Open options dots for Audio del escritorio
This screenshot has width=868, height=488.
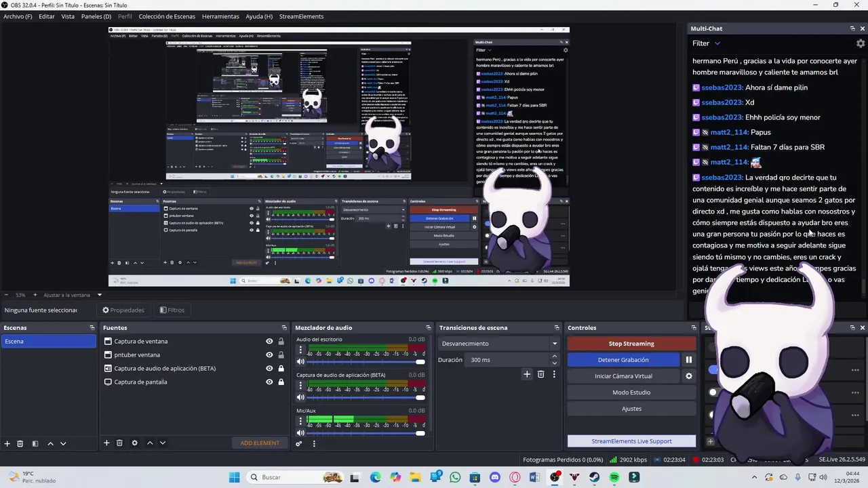300,350
